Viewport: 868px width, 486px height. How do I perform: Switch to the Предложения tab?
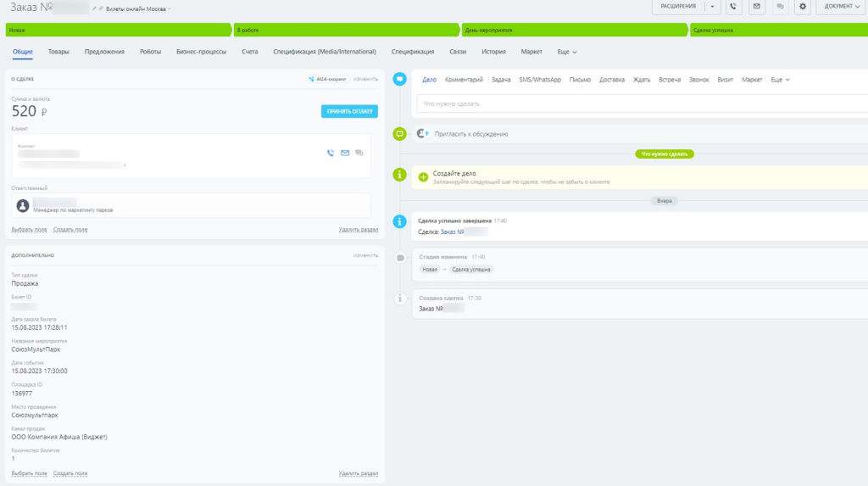coord(104,52)
